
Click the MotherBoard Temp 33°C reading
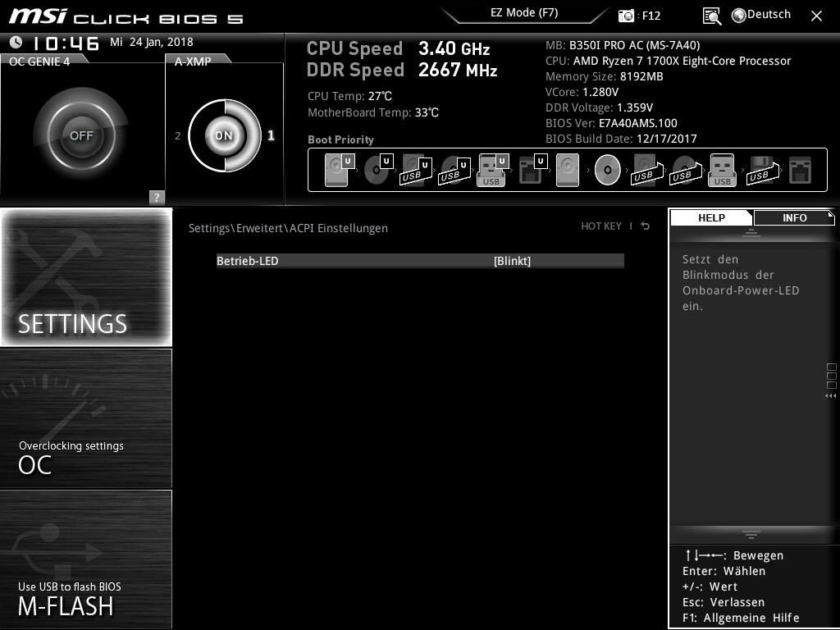pyautogui.click(x=373, y=112)
